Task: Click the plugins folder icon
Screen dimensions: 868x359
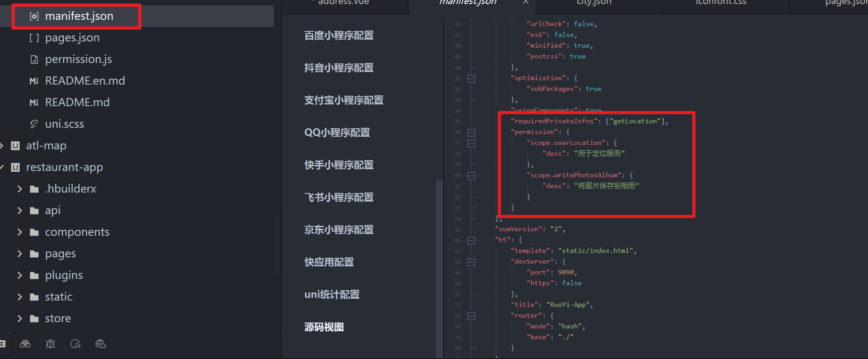Action: [34, 275]
